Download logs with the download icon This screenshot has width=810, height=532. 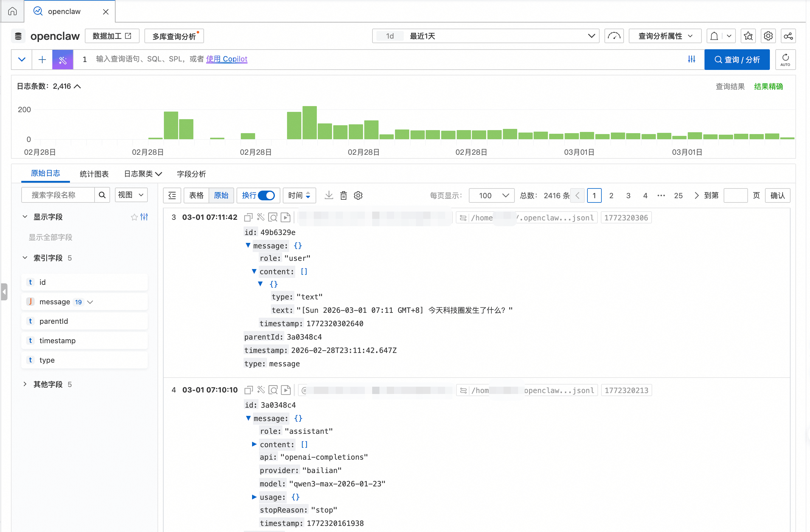[x=328, y=195]
